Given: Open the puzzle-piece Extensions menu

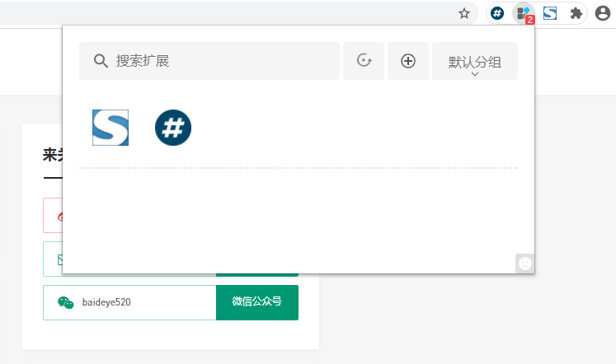Looking at the screenshot, I should 576,13.
